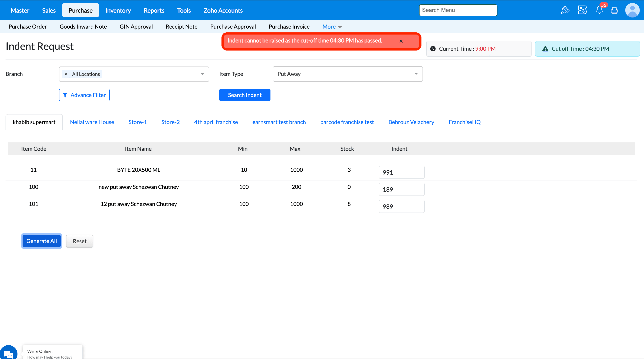Screen dimensions: 644x359
Task: Open the Item Type Put Away dropdown
Action: (348, 74)
